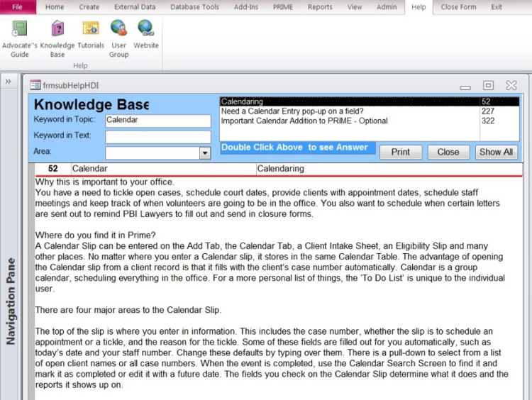The width and height of the screenshot is (532, 400).
Task: Click the Keyword in Topic field
Action: (x=157, y=121)
